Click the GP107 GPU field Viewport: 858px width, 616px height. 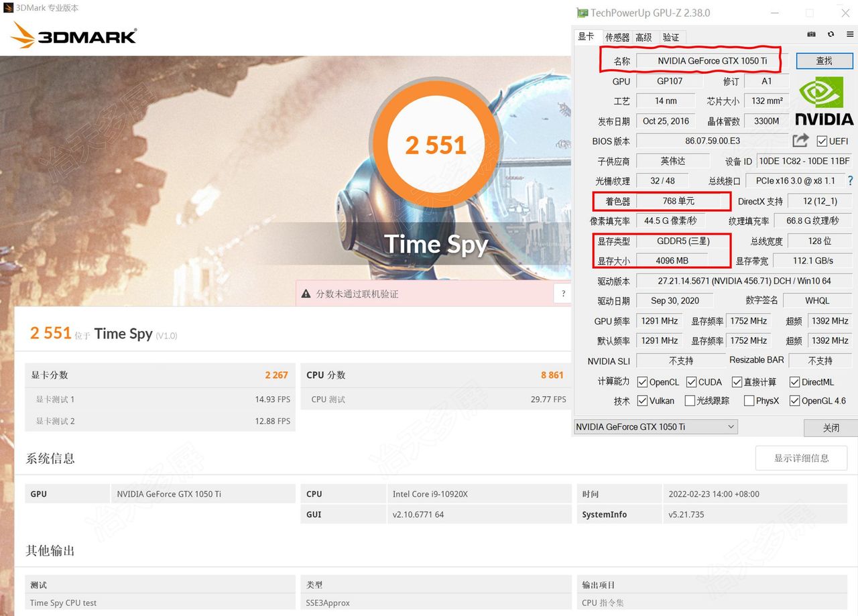tap(670, 81)
